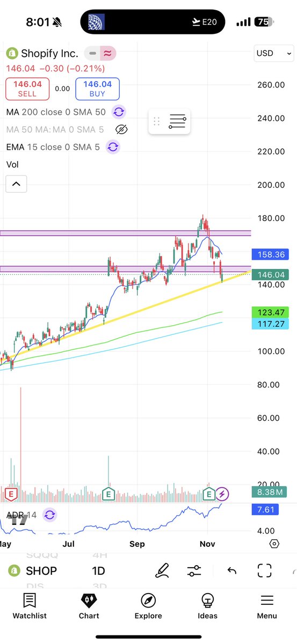Tap the refresh icon beside MA 200

[119, 112]
